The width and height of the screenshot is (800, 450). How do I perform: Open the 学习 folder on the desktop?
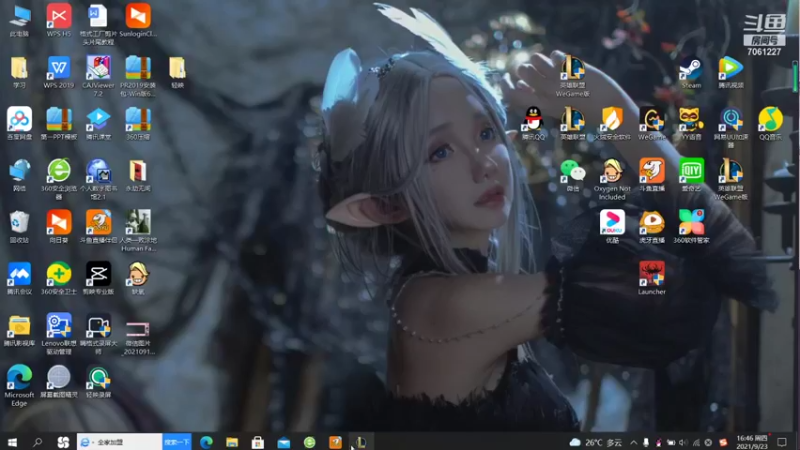click(x=19, y=72)
